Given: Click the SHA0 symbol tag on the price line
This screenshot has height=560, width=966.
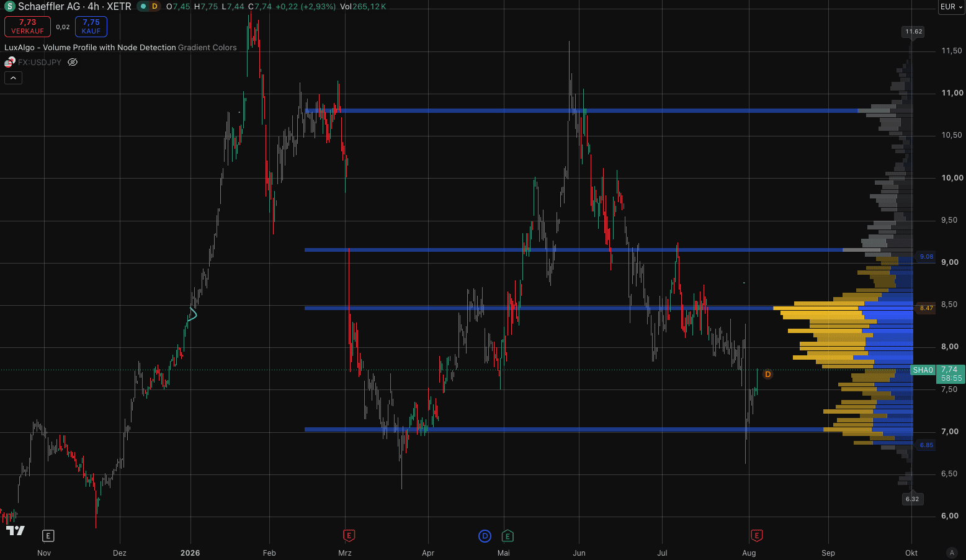Looking at the screenshot, I should [923, 370].
